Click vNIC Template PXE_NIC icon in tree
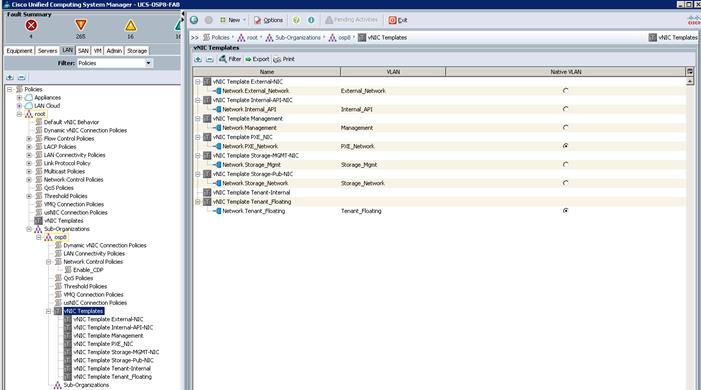This screenshot has width=701, height=390. [x=68, y=344]
